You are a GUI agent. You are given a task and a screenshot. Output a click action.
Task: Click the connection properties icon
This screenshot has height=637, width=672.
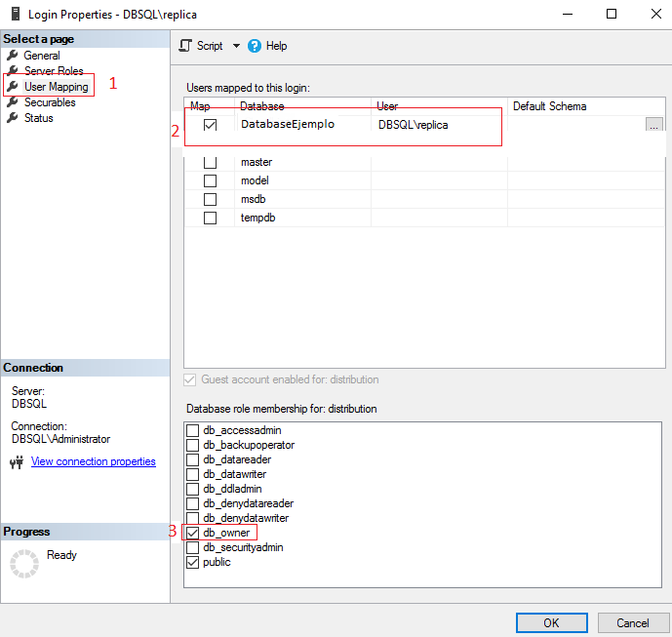coord(17,462)
